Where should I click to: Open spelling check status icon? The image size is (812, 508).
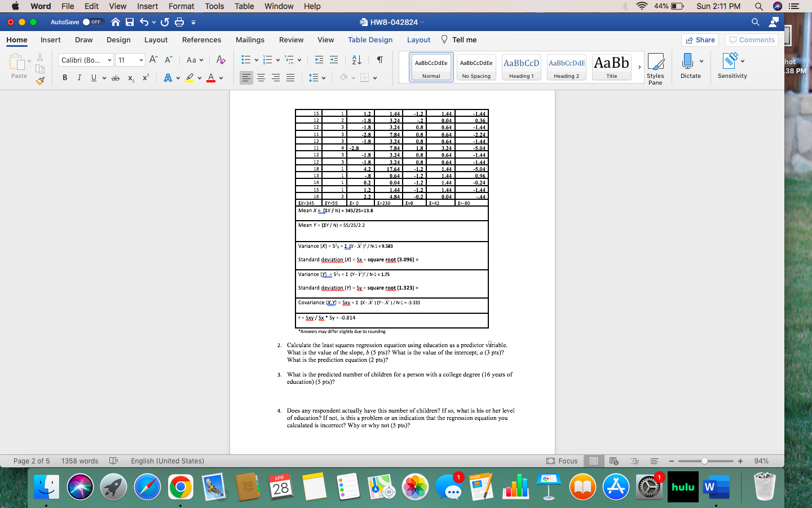(x=113, y=461)
